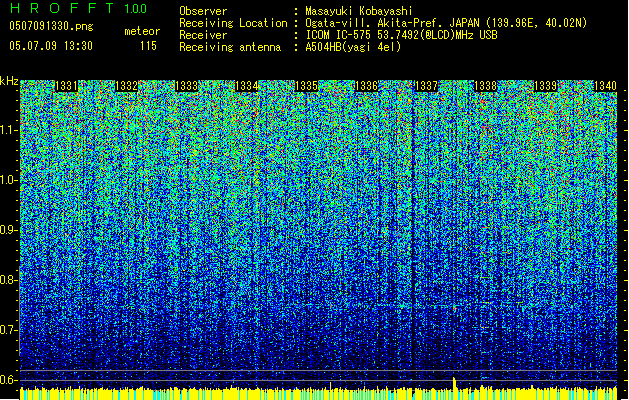Click the 1.1 frequency axis label
The image size is (629, 400).
point(8,130)
